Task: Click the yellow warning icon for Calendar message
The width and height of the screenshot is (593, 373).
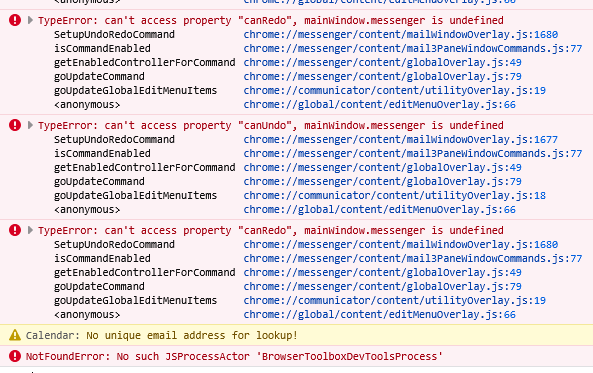Action: [x=15, y=335]
